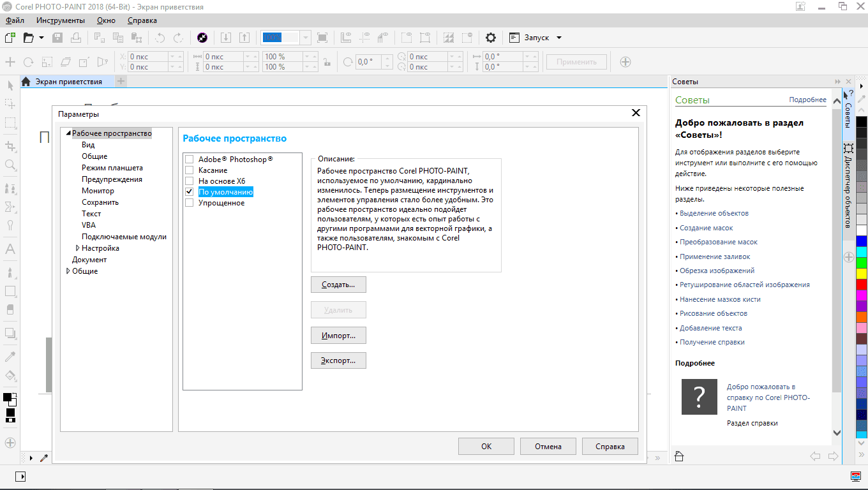The image size is (868, 490).
Task: Check the Упрощенное workspace checkbox
Action: pyautogui.click(x=189, y=203)
